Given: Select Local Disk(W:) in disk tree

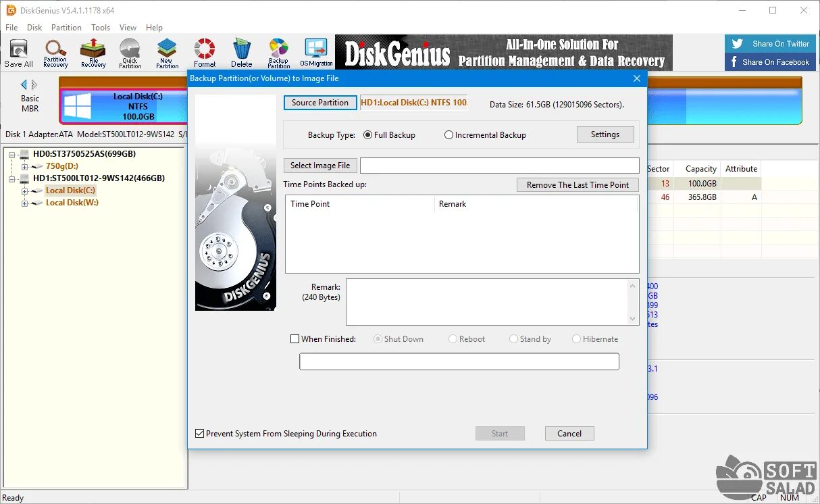Looking at the screenshot, I should pos(72,203).
